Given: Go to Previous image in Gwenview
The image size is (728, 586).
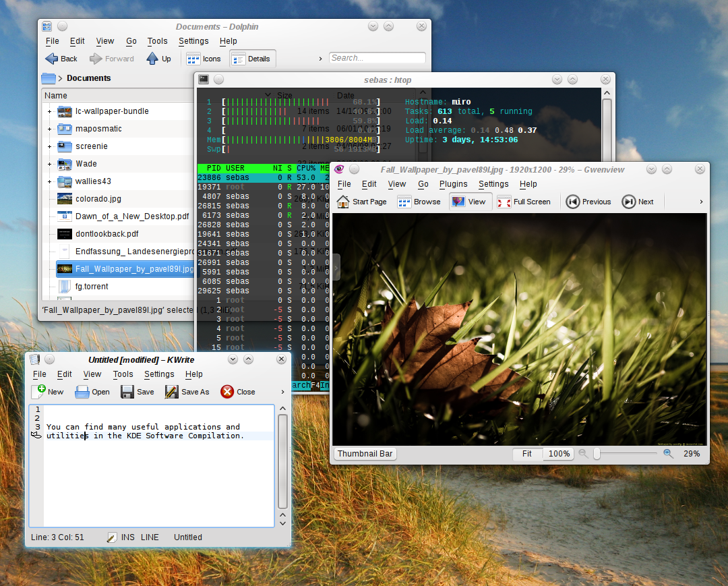Looking at the screenshot, I should [588, 202].
